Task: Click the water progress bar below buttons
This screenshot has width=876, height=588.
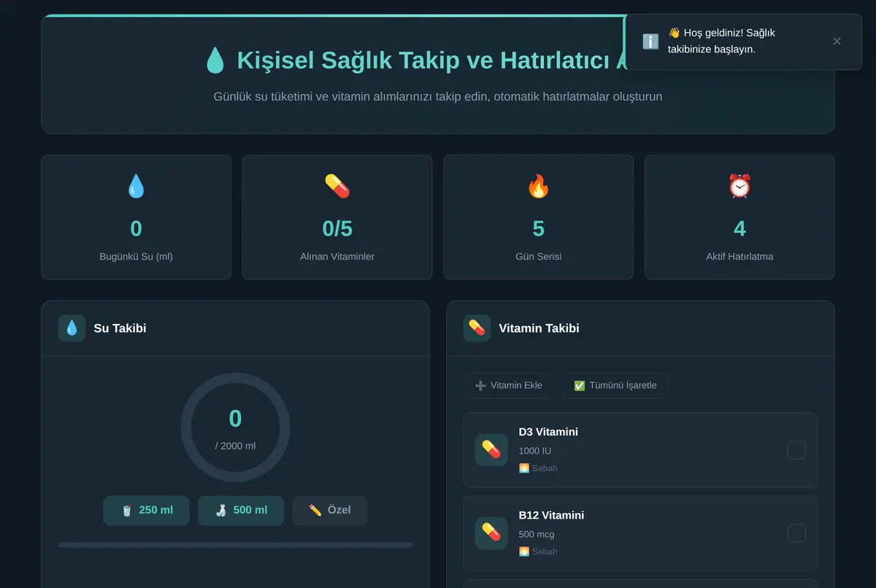Action: point(235,544)
